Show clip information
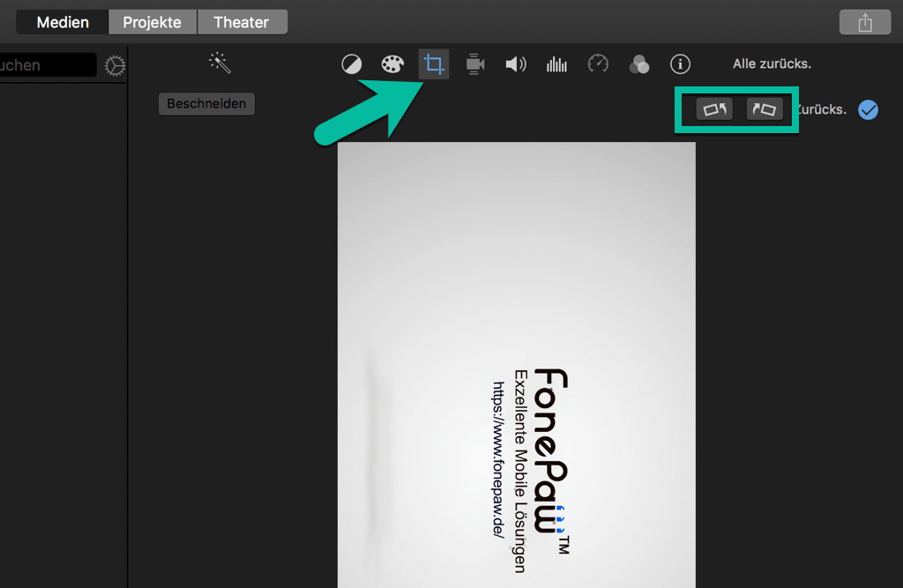Image resolution: width=903 pixels, height=588 pixels. pyautogui.click(x=680, y=64)
